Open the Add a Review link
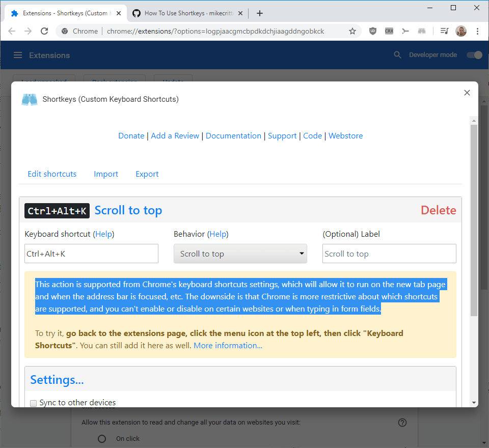Image resolution: width=489 pixels, height=448 pixels. click(175, 136)
